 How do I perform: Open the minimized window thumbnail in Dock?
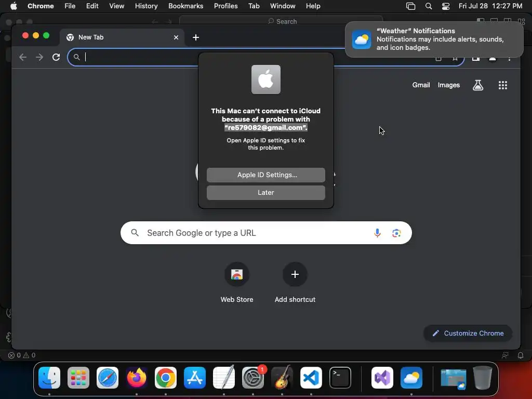click(453, 378)
